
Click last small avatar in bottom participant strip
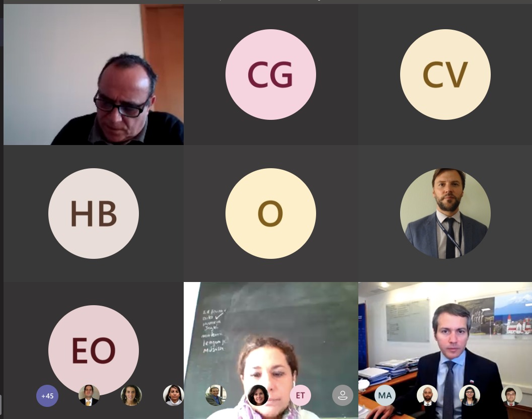point(512,395)
